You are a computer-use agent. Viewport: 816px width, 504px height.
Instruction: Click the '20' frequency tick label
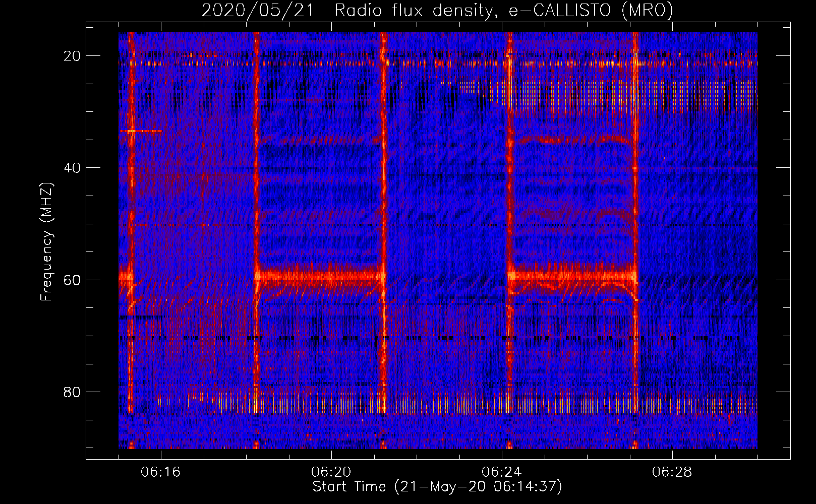(73, 55)
